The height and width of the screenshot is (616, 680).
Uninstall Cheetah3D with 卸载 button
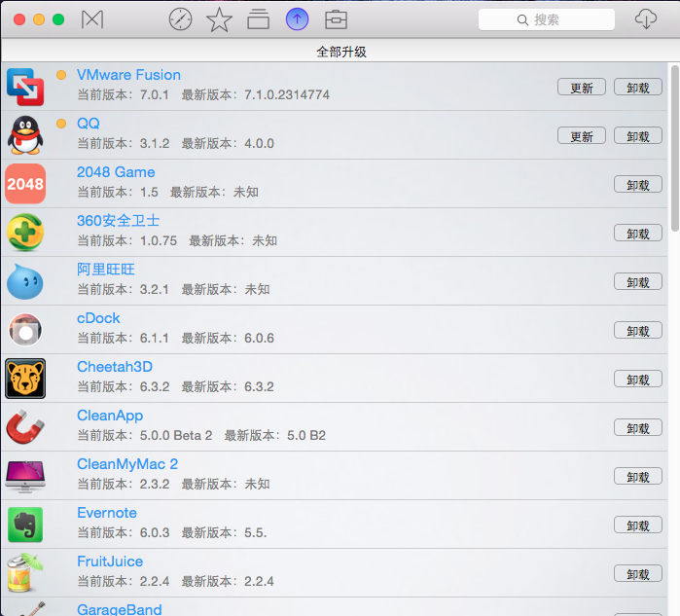[x=638, y=379]
